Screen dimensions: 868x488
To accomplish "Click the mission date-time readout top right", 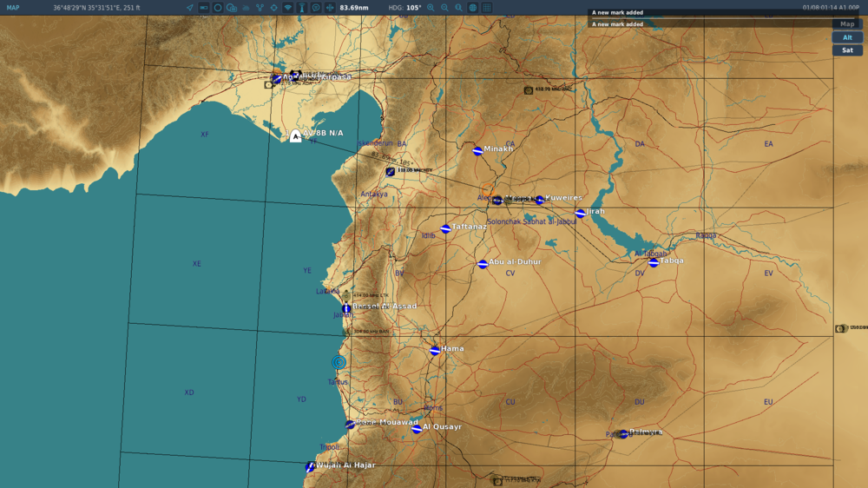I will point(831,8).
